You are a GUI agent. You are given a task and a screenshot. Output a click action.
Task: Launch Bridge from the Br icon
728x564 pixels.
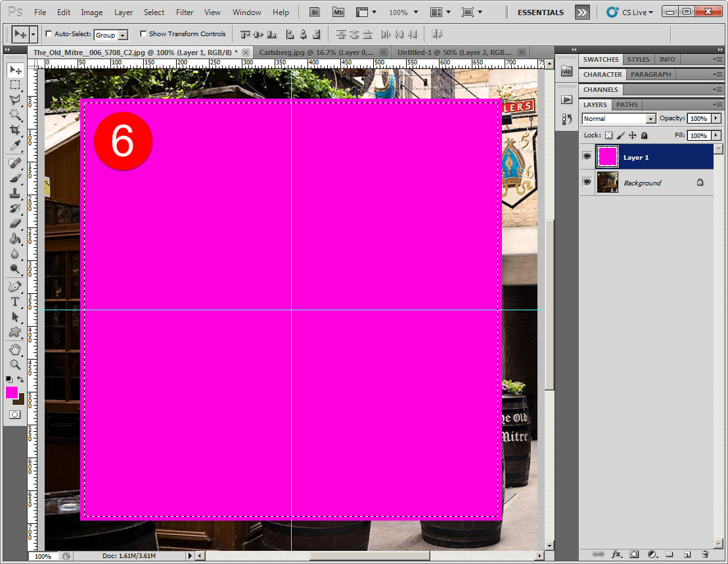click(x=315, y=12)
